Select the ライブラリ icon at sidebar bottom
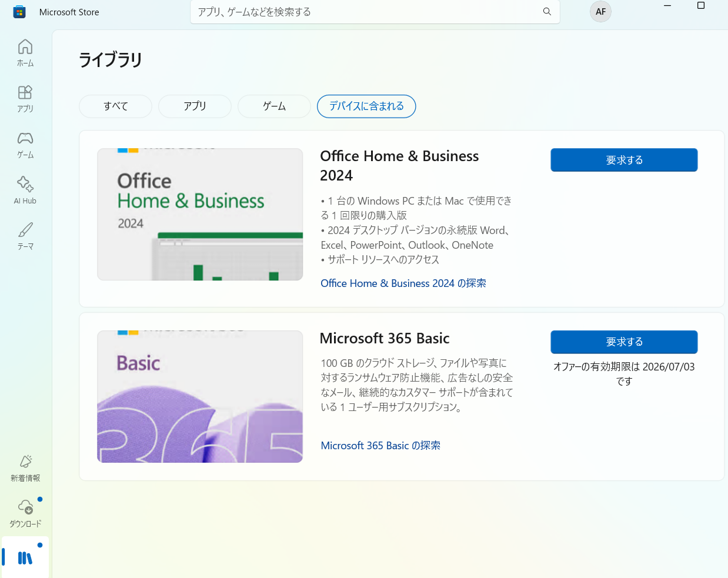Screen dimensions: 728x578 pyautogui.click(x=25, y=556)
